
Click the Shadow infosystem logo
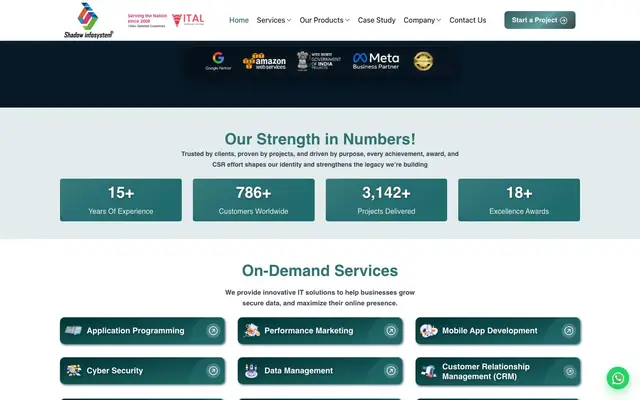click(88, 20)
